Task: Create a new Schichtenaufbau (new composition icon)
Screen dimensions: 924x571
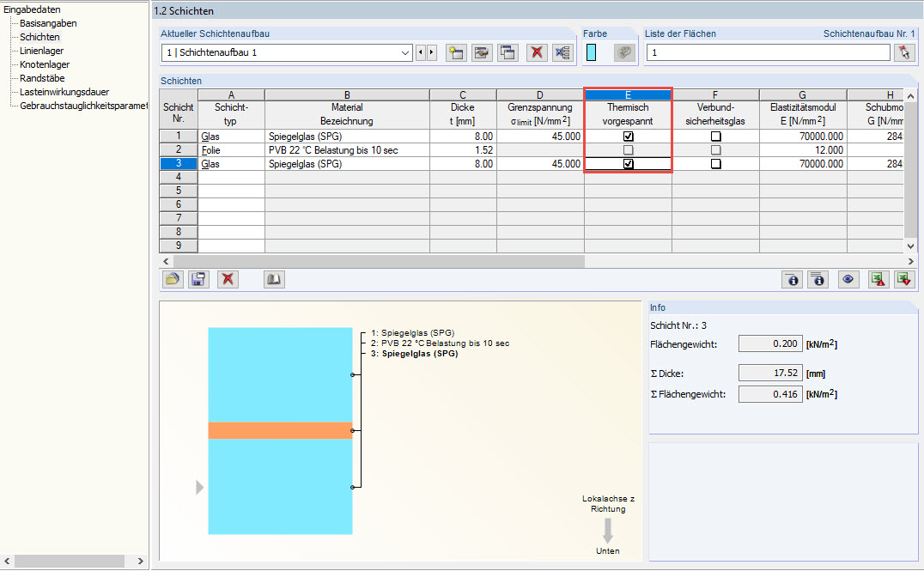Action: [455, 53]
